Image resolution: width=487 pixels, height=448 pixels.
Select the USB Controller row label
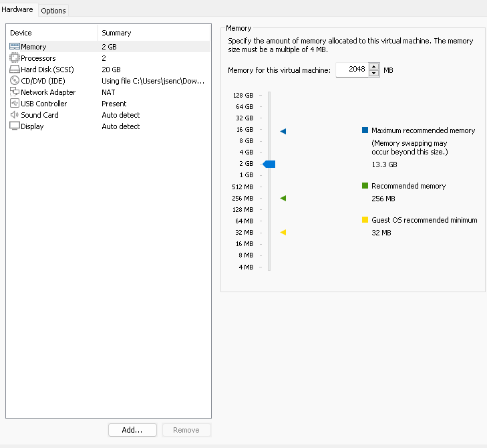coord(44,104)
